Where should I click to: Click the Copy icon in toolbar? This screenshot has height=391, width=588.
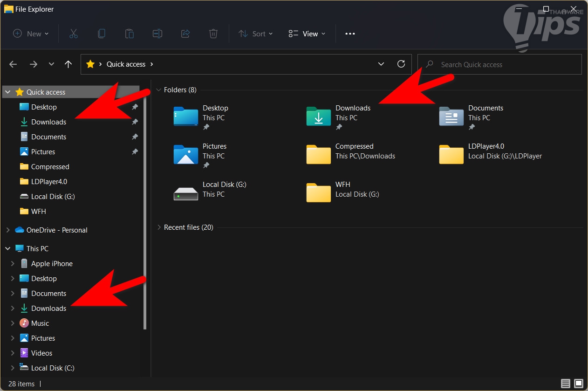pos(101,34)
